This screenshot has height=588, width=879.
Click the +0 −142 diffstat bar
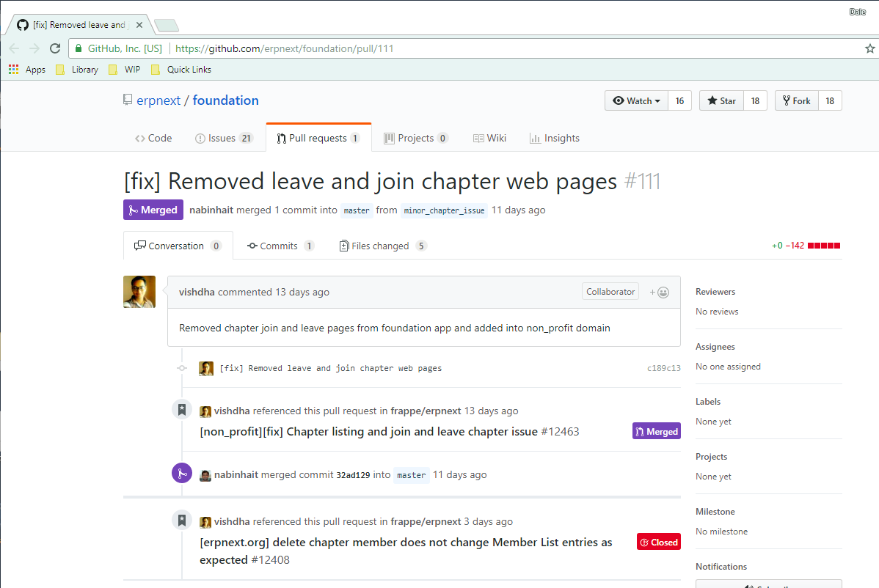point(806,246)
